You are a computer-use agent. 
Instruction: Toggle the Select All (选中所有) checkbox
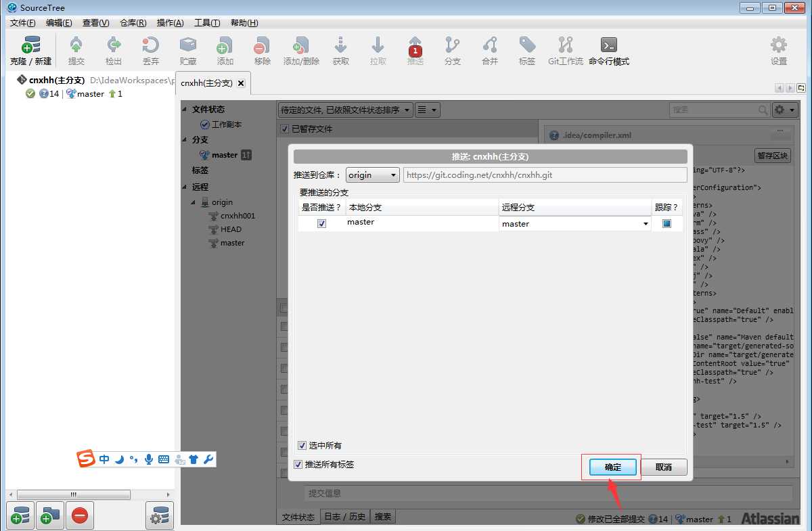coord(302,445)
